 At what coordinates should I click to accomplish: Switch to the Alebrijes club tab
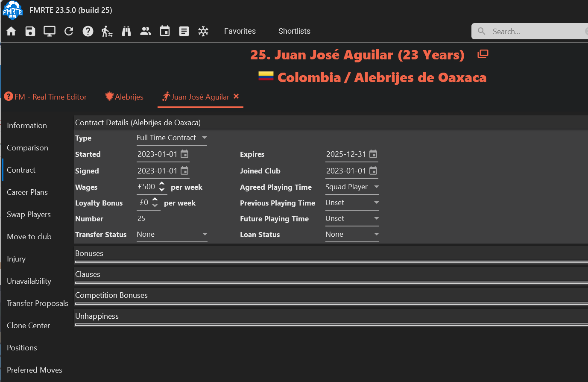(x=124, y=97)
